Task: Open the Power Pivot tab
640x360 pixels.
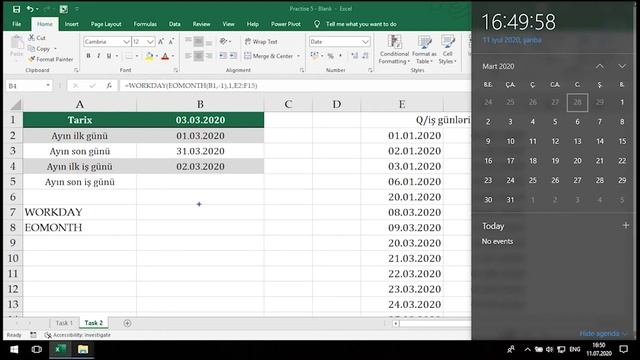Action: tap(286, 24)
